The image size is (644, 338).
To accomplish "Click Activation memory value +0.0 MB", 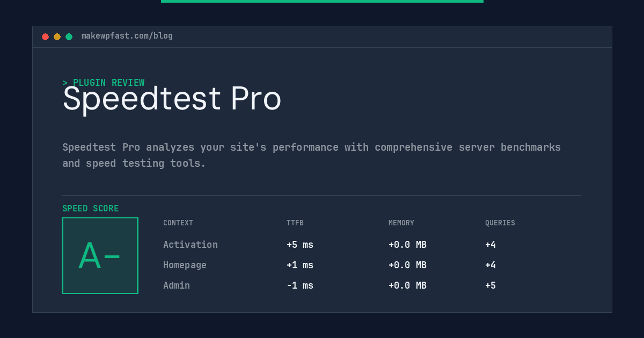I will (x=408, y=245).
